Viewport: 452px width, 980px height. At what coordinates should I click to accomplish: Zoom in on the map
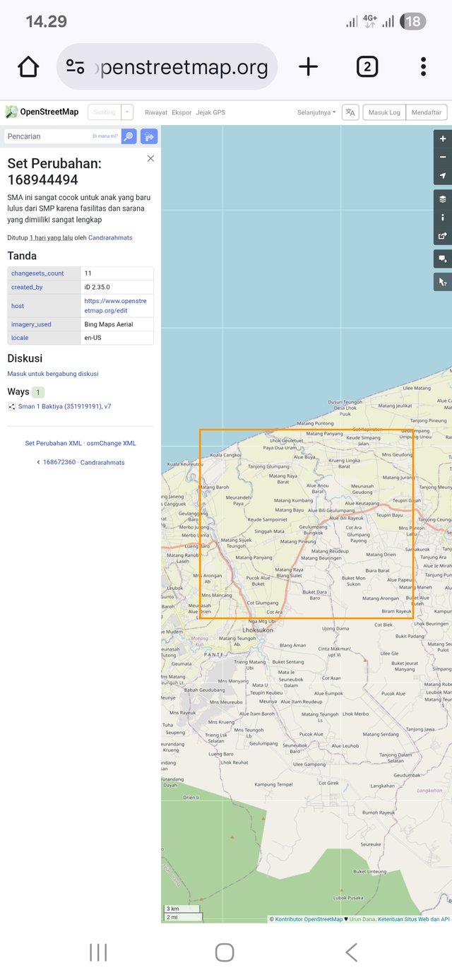(x=443, y=139)
